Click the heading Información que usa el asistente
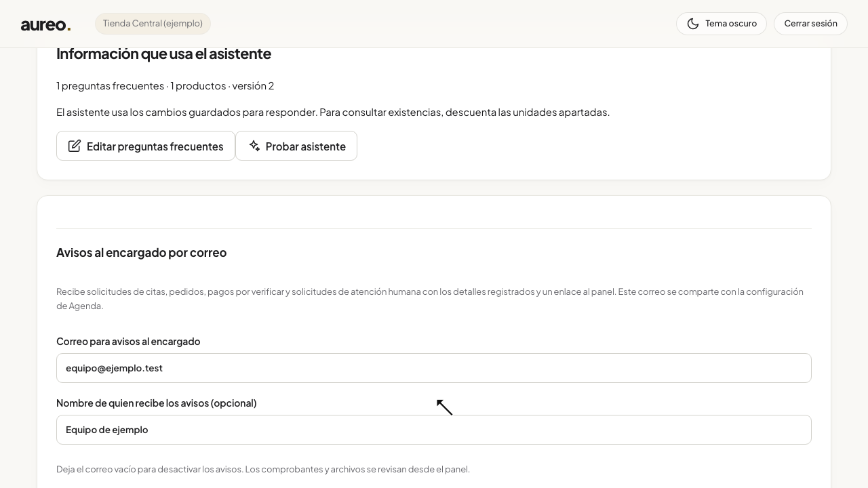The height and width of the screenshot is (488, 868). click(x=163, y=54)
